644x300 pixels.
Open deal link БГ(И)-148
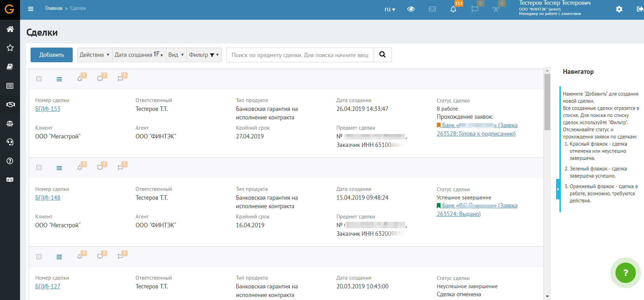[48, 198]
